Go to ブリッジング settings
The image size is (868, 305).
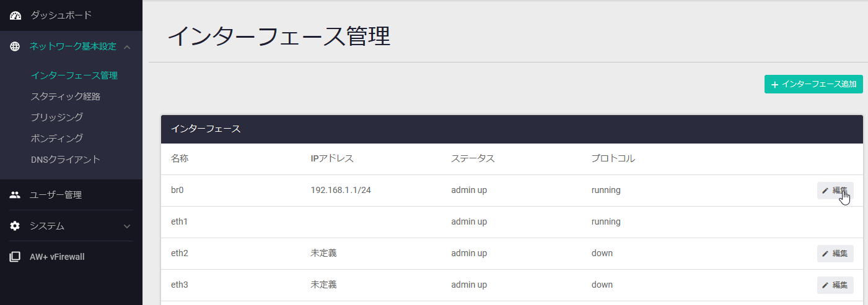pyautogui.click(x=57, y=117)
